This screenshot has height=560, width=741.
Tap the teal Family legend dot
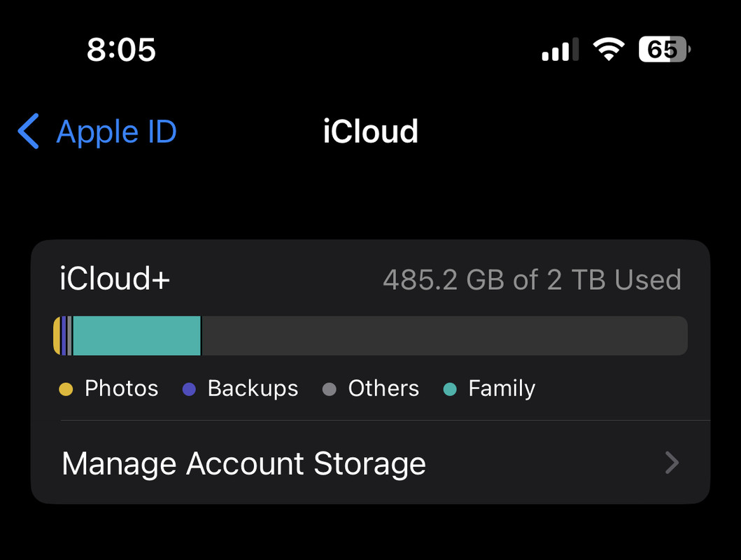coord(450,389)
